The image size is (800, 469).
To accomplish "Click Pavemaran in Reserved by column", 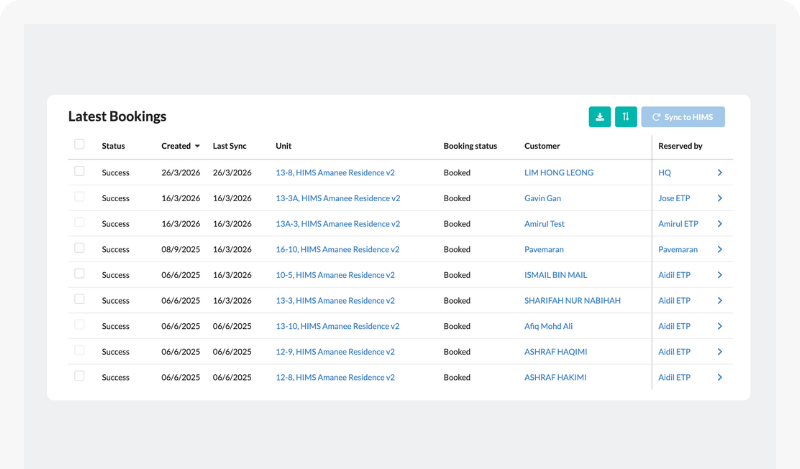I will (678, 249).
